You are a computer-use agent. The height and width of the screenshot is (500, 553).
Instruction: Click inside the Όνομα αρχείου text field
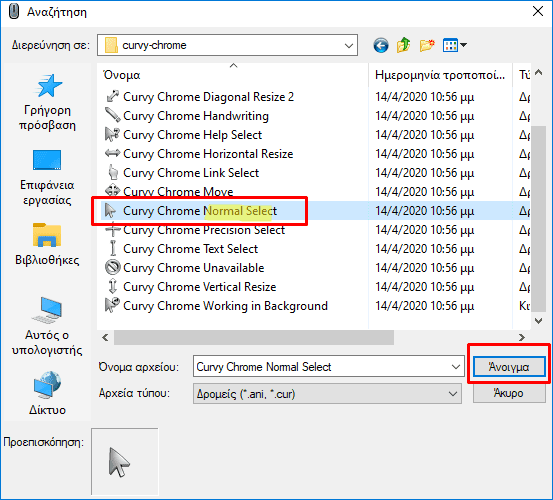coord(321,367)
